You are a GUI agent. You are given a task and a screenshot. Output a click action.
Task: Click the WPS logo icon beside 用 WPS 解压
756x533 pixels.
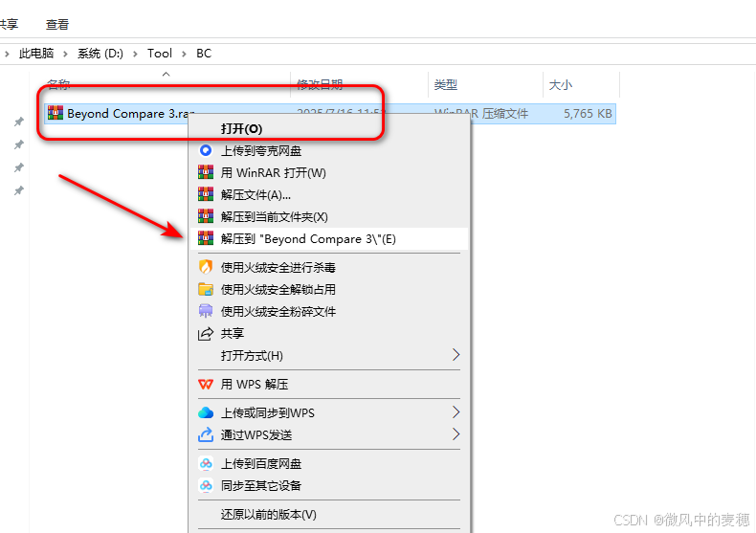(206, 384)
